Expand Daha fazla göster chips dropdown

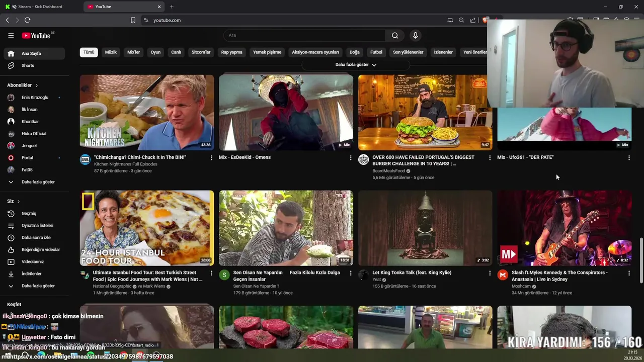tap(356, 65)
